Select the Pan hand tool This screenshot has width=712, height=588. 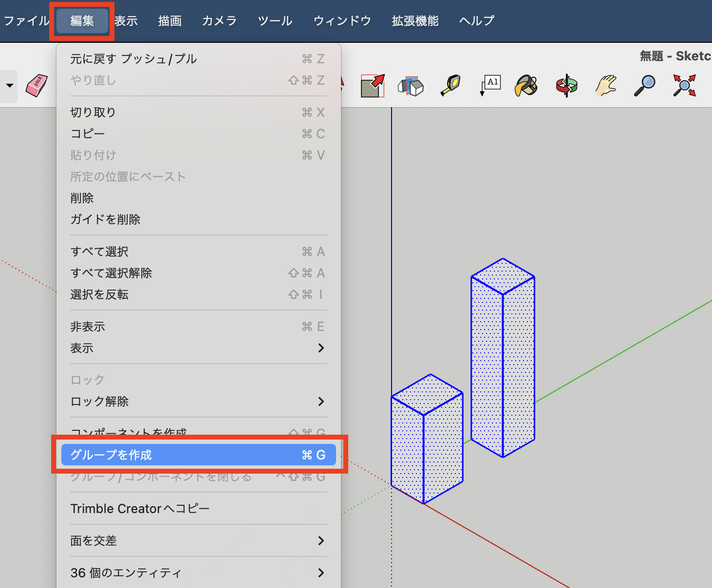pyautogui.click(x=605, y=85)
